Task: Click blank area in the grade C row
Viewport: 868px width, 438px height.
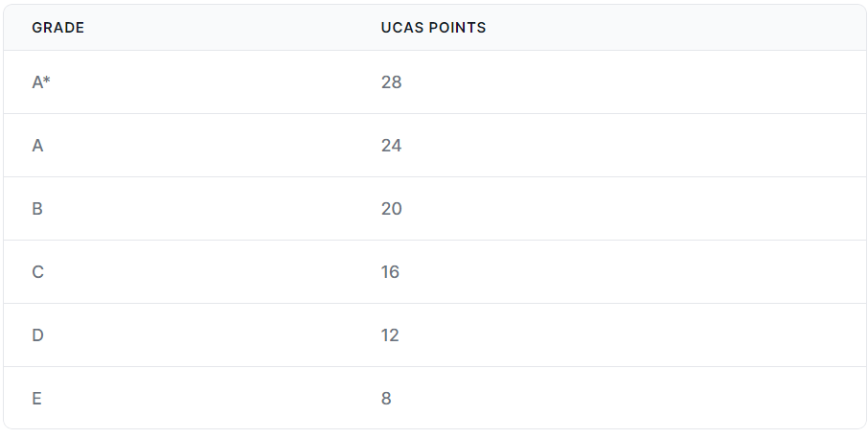Action: tap(636, 272)
